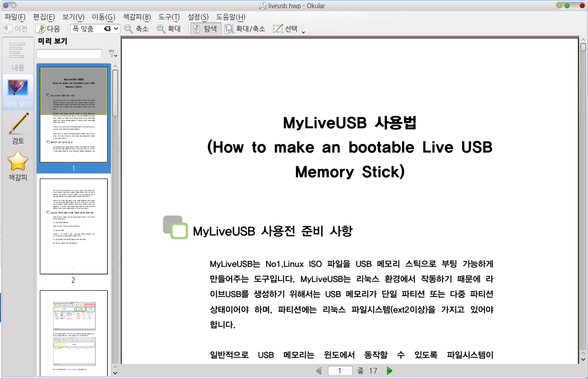Click the document icon in window title
This screenshot has width=588, height=379.
click(263, 5)
